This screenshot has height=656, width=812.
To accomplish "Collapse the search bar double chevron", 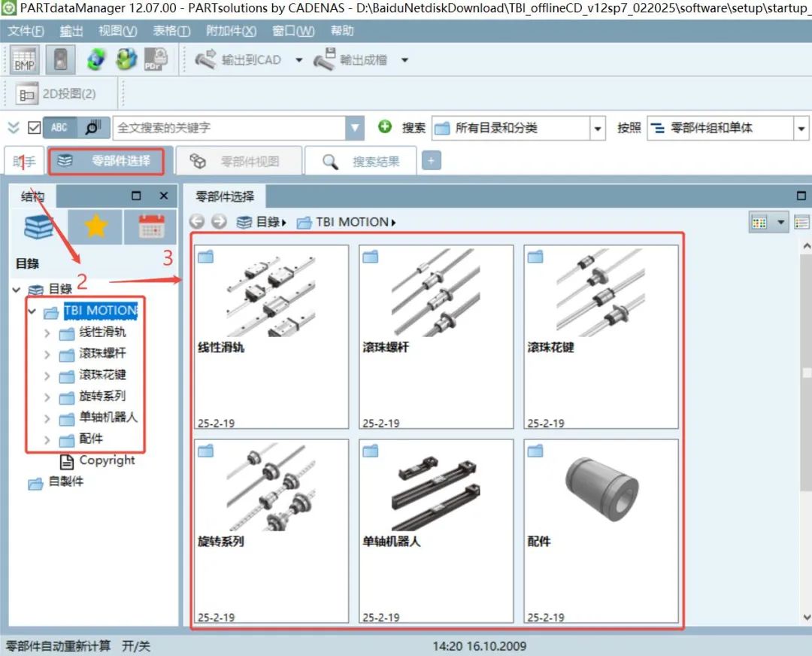I will click(x=14, y=127).
